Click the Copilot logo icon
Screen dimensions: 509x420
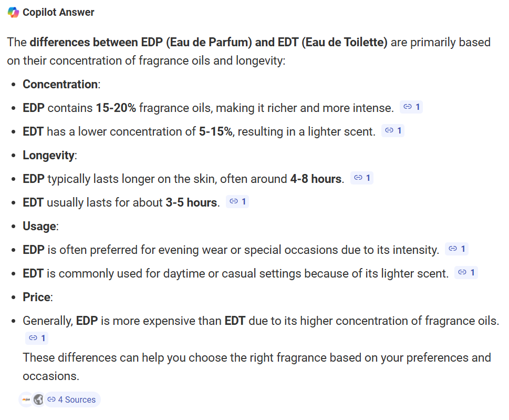13,12
